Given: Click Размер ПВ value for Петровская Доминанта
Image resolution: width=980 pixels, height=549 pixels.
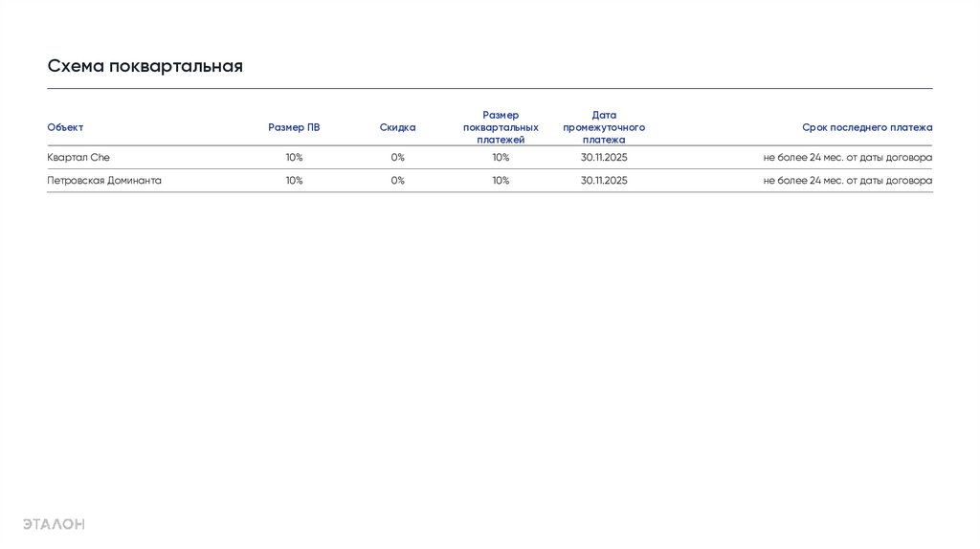Looking at the screenshot, I should (x=294, y=180).
